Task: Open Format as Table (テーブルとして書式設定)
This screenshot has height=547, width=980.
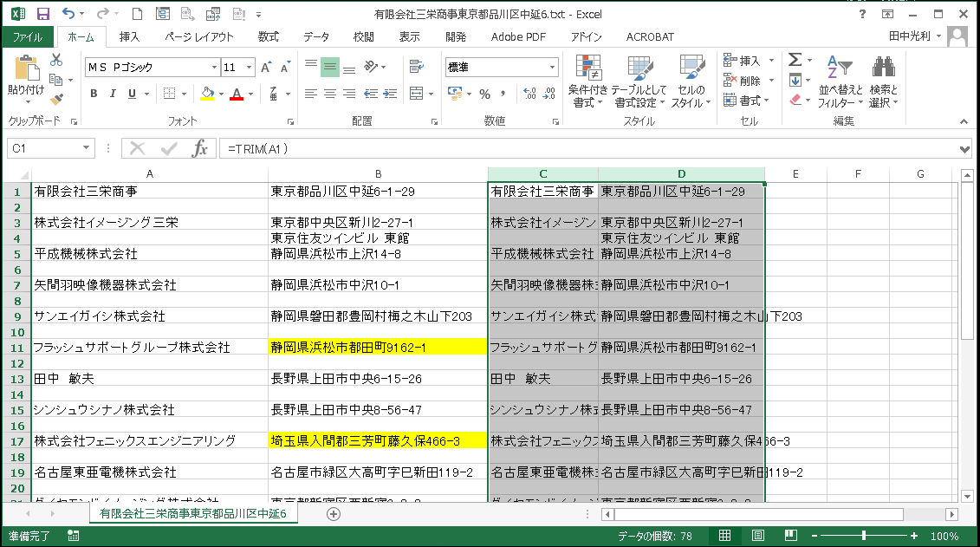Action: pyautogui.click(x=639, y=81)
